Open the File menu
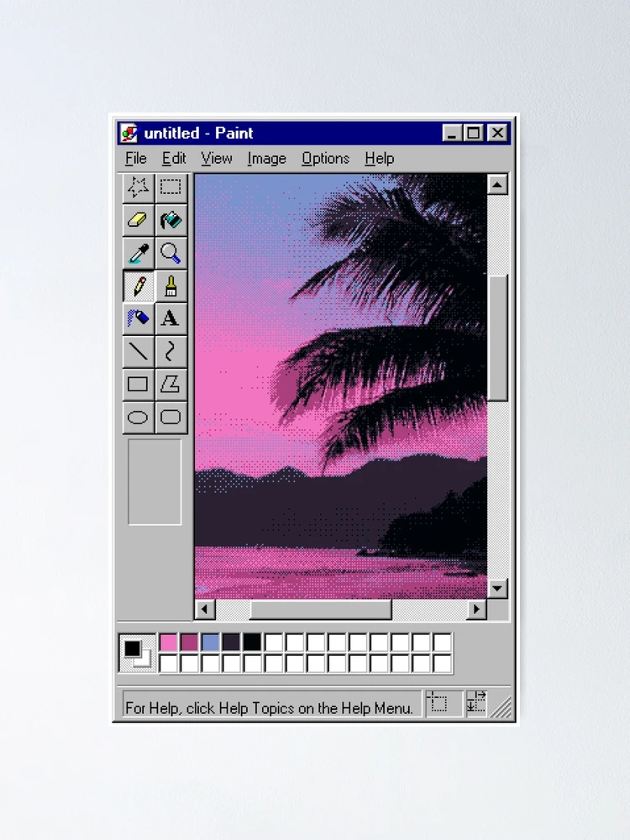This screenshot has height=840, width=630. coord(136,159)
